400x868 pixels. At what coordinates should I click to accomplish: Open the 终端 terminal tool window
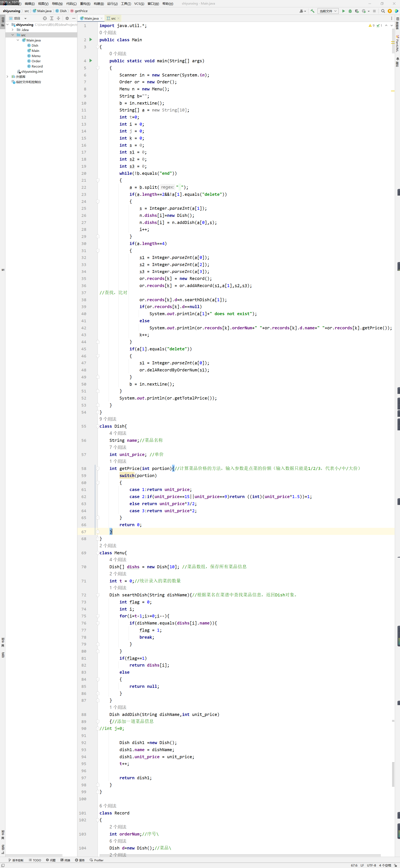(65, 860)
